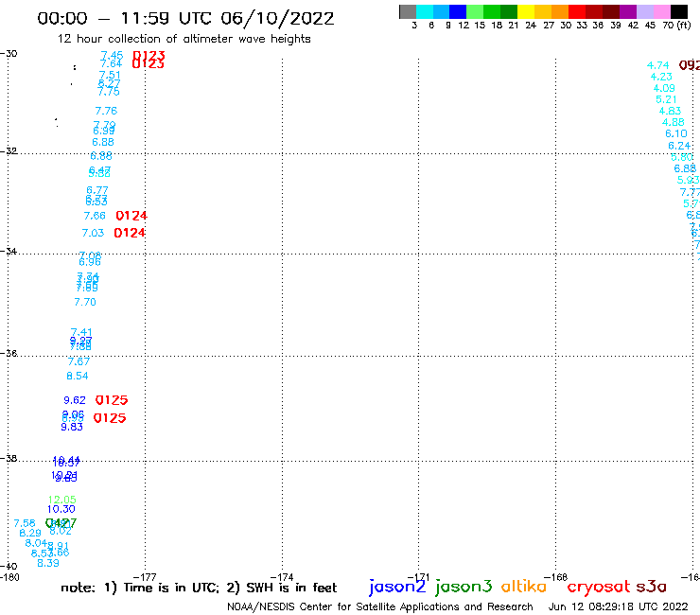700x615 pixels.
Task: Click the -174 longitude axis label
Action: click(282, 577)
